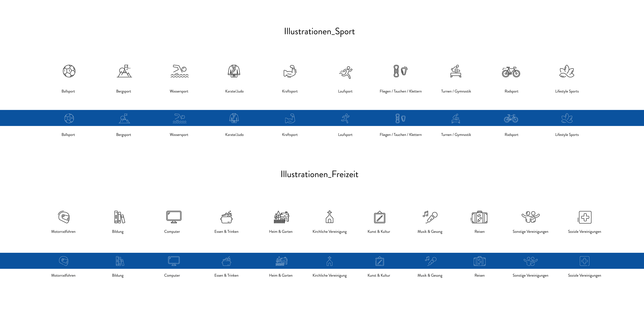
Task: Click the Turnen / Gymnastik label under black icon
Action: coord(456,91)
